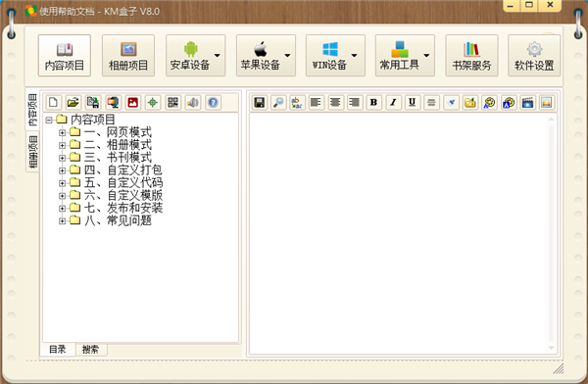588x384 pixels.
Task: Click the save icon in editor toolbar
Action: pyautogui.click(x=259, y=103)
